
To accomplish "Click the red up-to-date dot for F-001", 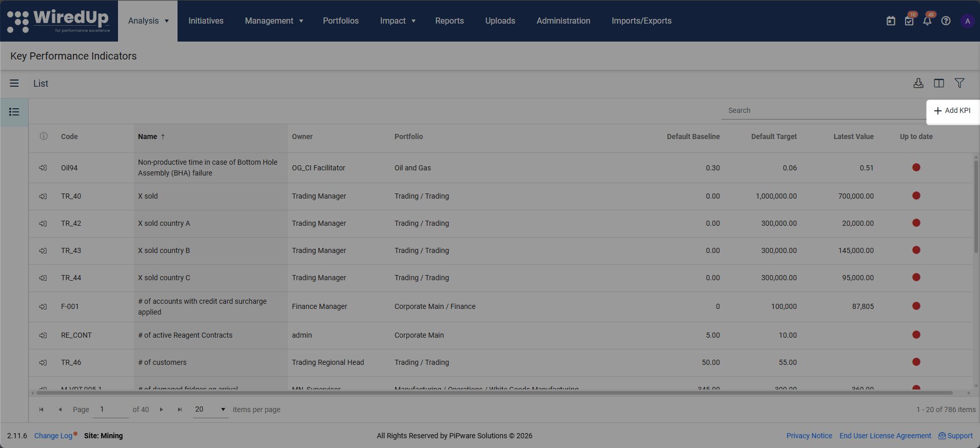I will (916, 306).
